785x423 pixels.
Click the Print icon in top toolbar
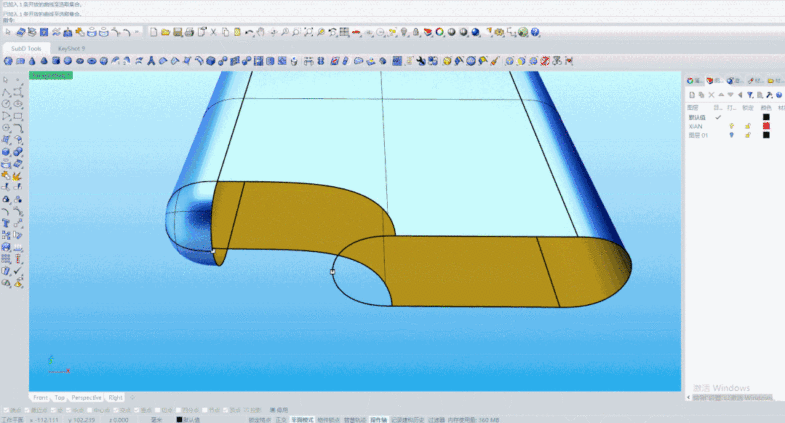tap(189, 33)
